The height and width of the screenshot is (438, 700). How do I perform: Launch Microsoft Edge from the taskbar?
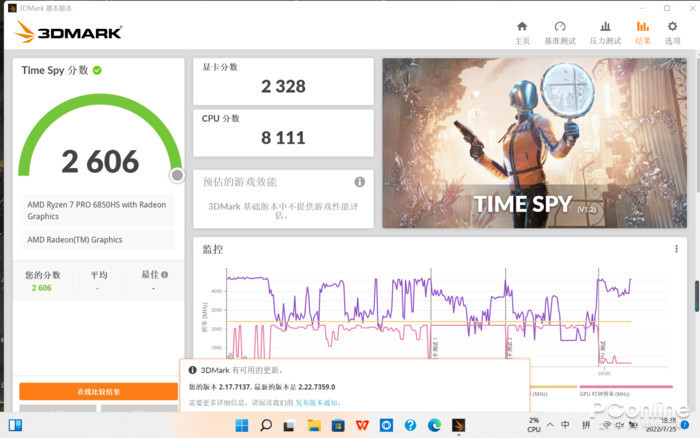click(x=434, y=425)
